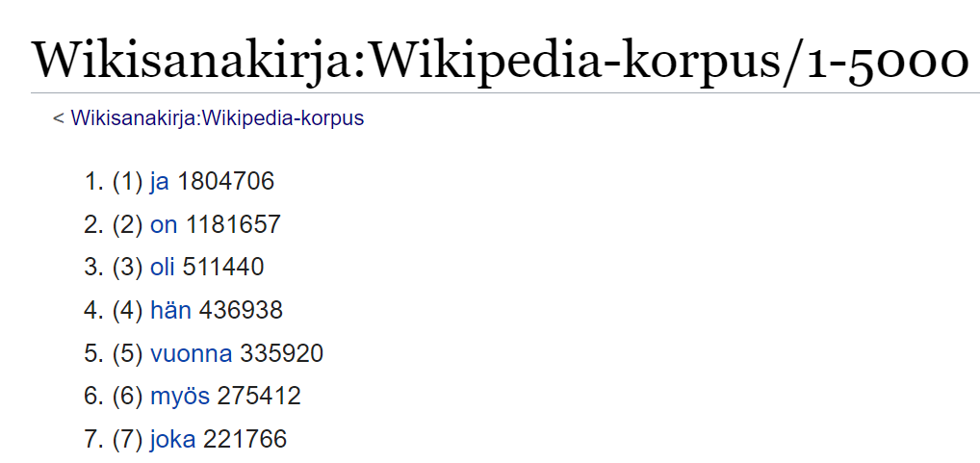Click the rank marker (7) before joka
Screen dimensions: 980x463
click(x=127, y=439)
